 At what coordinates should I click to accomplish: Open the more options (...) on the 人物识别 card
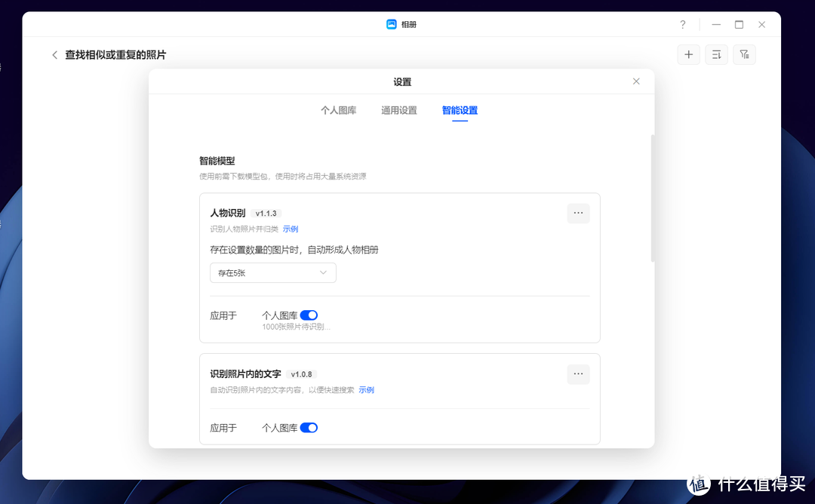click(x=578, y=213)
